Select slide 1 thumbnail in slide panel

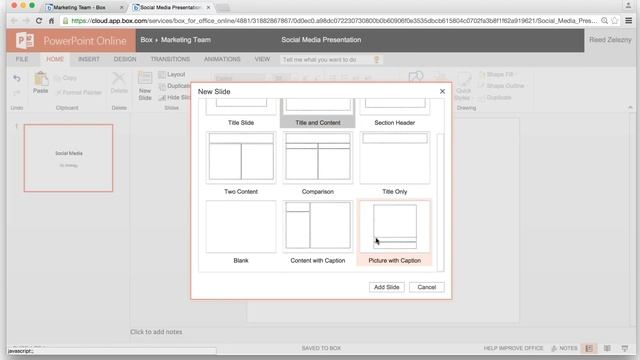click(68, 158)
